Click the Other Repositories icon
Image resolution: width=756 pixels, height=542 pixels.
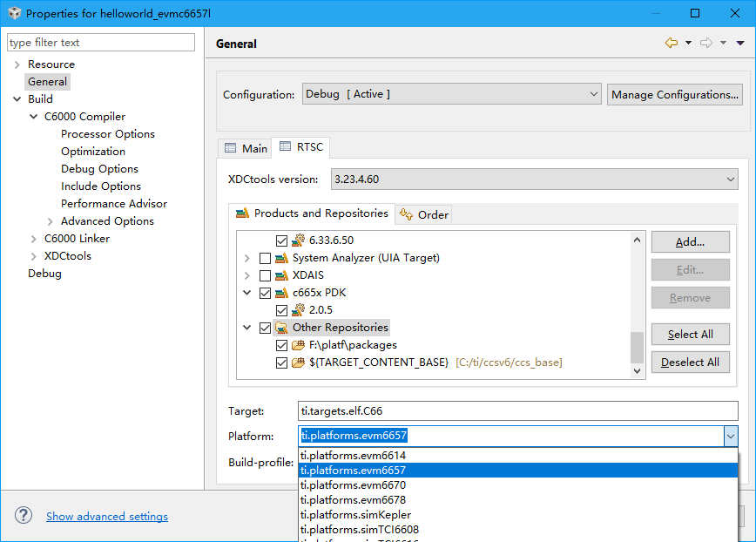[282, 328]
